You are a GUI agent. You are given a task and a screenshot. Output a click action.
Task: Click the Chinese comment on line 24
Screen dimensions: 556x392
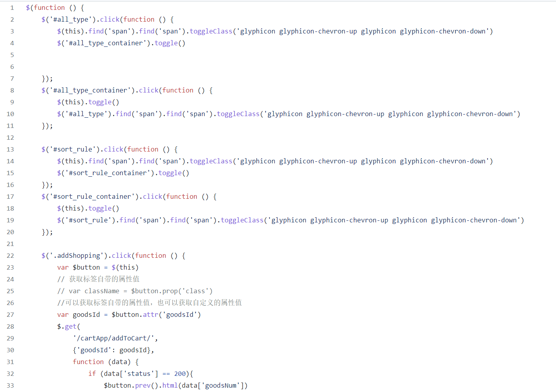pyautogui.click(x=98, y=279)
